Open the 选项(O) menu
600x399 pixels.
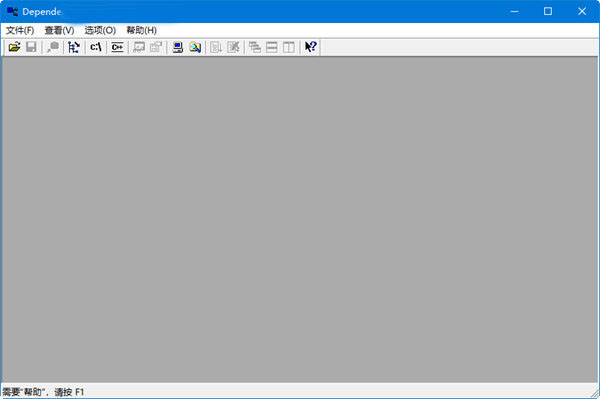[100, 30]
